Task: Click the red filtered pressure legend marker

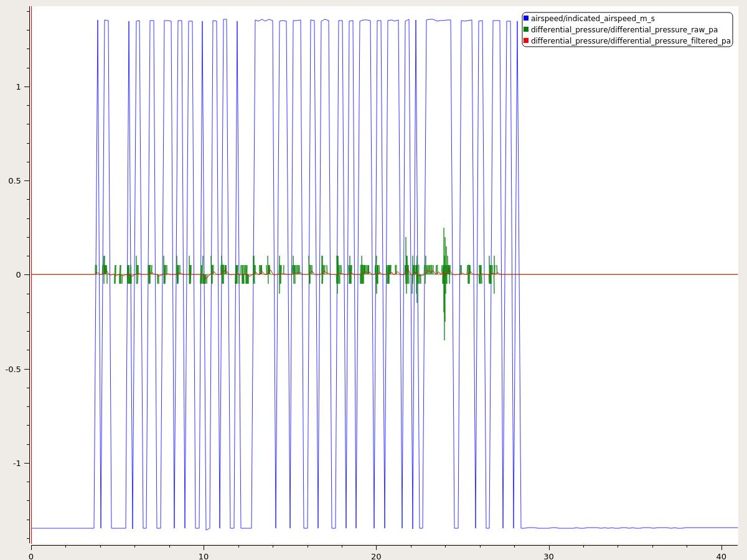Action: (x=525, y=39)
